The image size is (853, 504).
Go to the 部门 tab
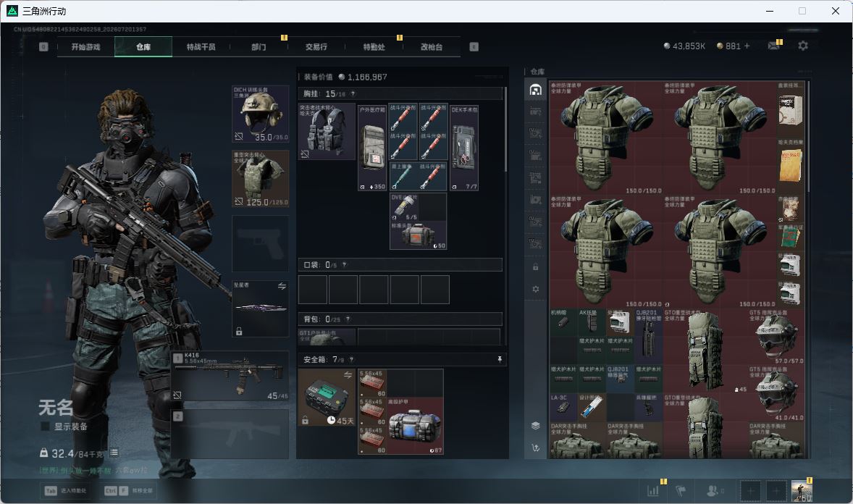pos(259,47)
